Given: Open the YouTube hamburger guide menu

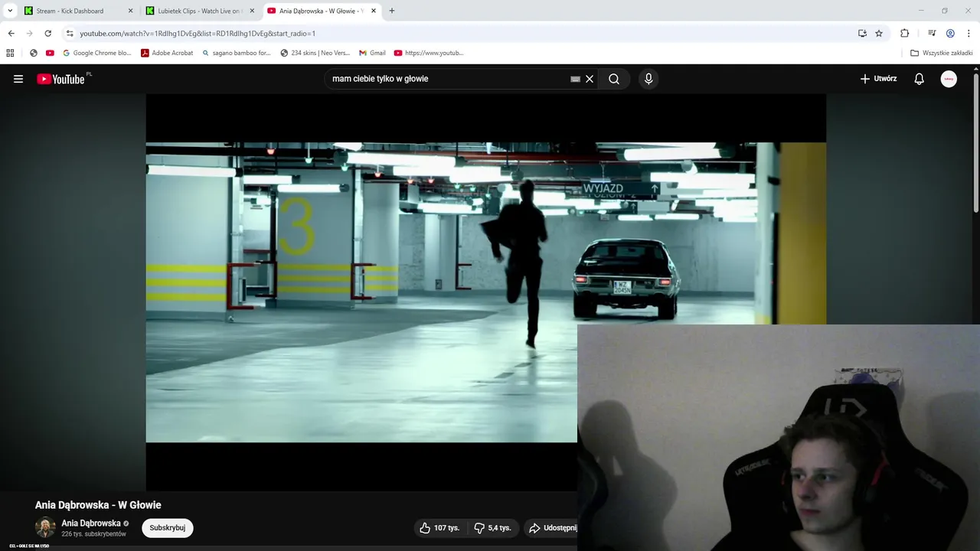Looking at the screenshot, I should tap(18, 79).
